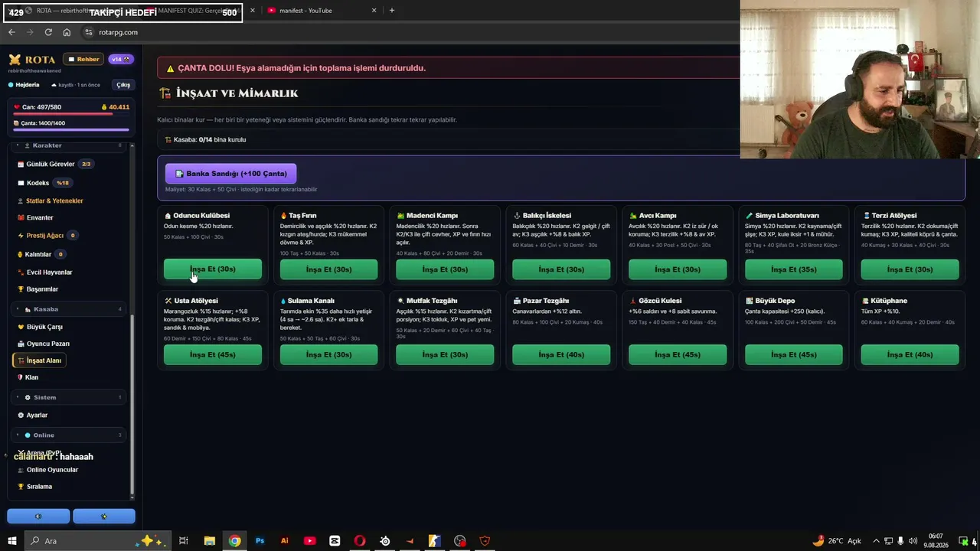Image resolution: width=980 pixels, height=551 pixels.
Task: Click İnşa Et for Mutfak Tezgâhı
Action: click(445, 355)
